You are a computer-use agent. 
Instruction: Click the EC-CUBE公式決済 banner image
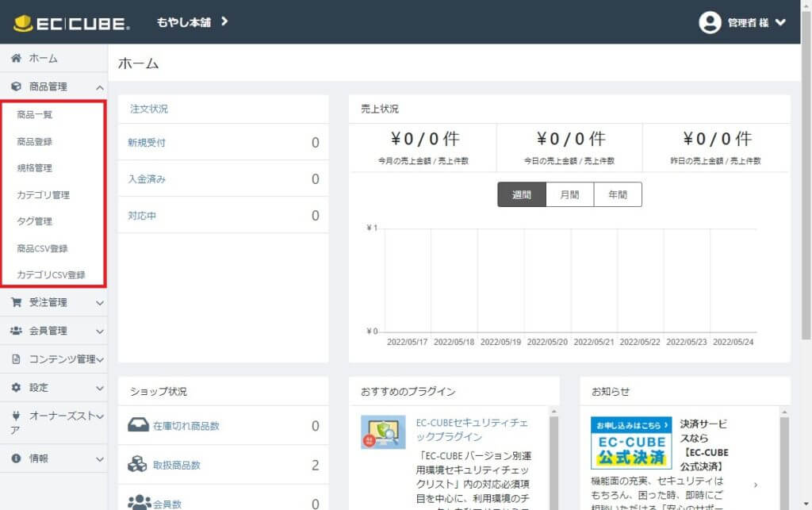631,443
